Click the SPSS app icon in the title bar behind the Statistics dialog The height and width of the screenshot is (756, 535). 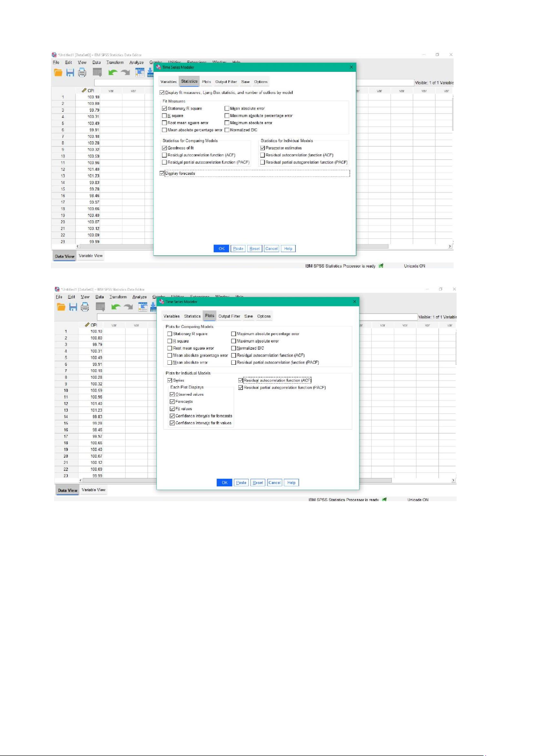(x=54, y=55)
